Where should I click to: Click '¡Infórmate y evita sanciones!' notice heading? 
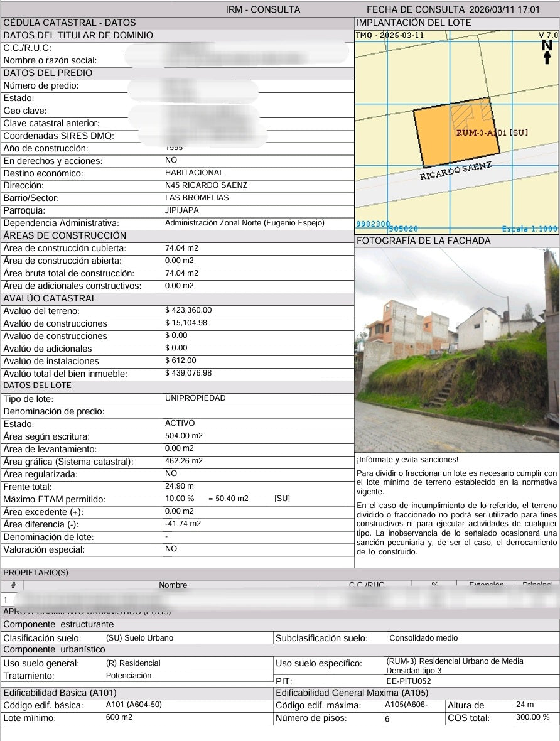coord(407,460)
